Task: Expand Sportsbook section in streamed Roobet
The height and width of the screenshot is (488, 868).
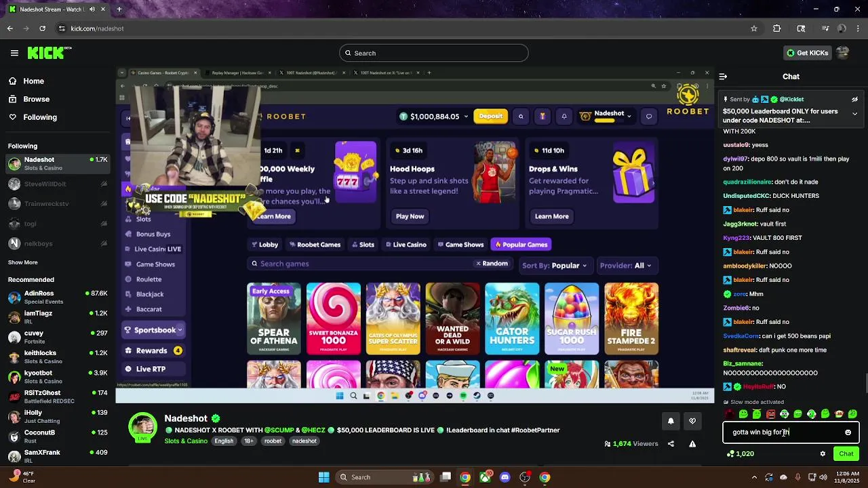Action: pyautogui.click(x=153, y=330)
